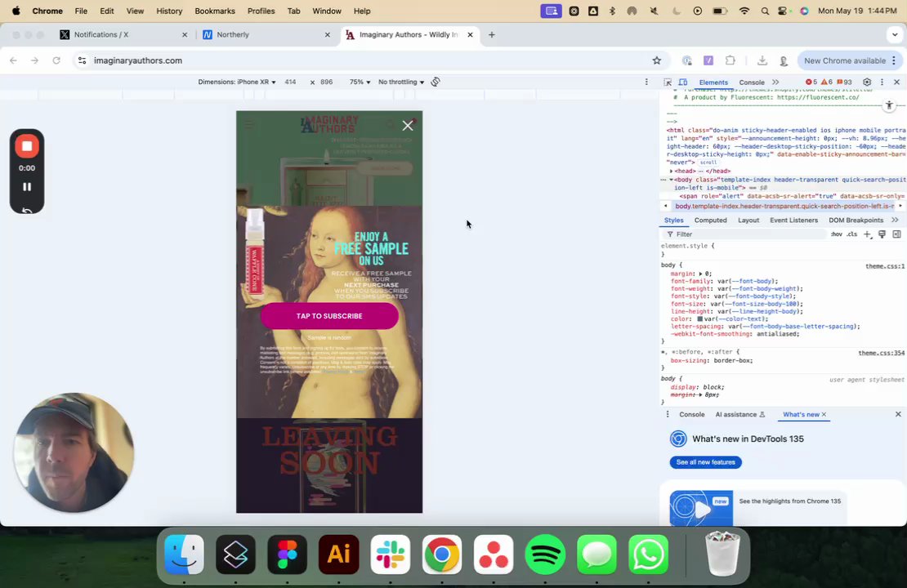The width and height of the screenshot is (907, 588).
Task: Play the Chrome 135 highlights video thumbnail
Action: click(701, 509)
